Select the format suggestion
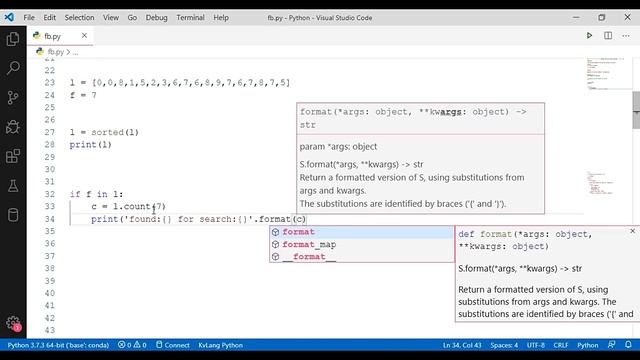This screenshot has height=360, width=640. (362, 232)
